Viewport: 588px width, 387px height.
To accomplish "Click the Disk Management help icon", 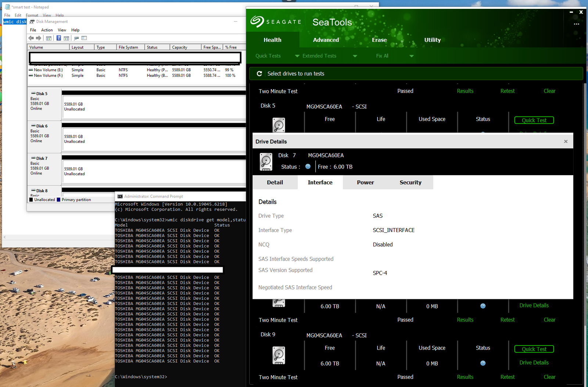I will click(x=58, y=38).
